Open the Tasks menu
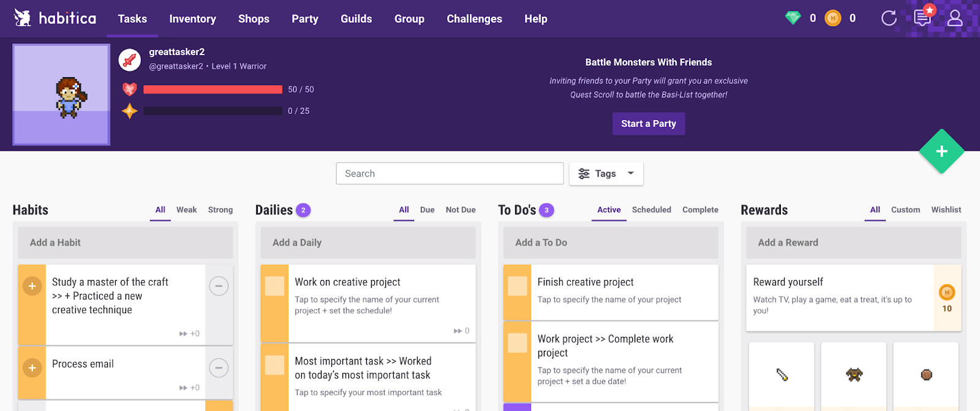 point(132,19)
